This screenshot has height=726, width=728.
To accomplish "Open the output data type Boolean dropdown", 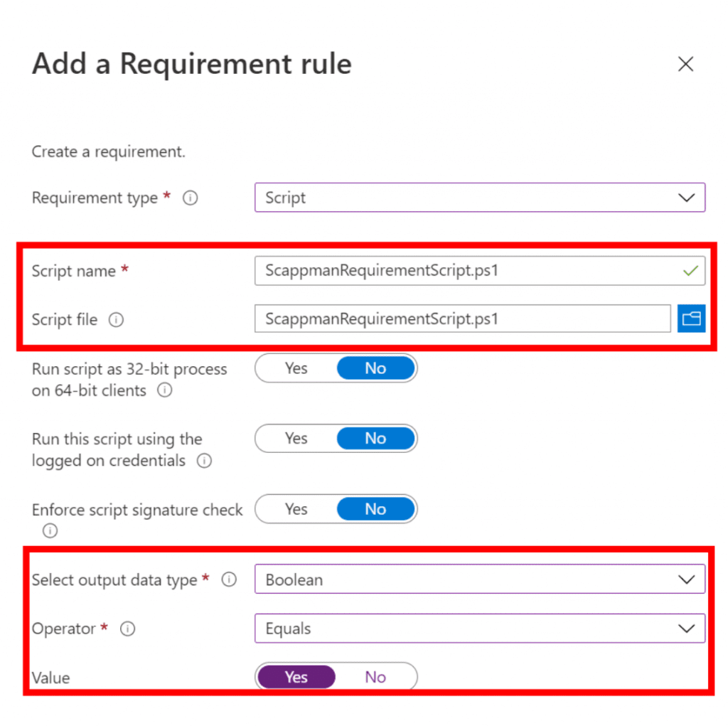I will tap(480, 580).
